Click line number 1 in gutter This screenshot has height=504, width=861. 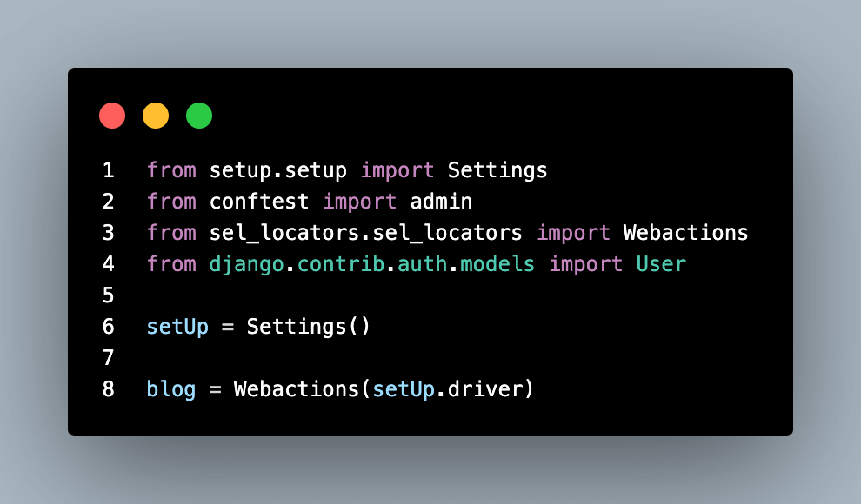click(108, 170)
